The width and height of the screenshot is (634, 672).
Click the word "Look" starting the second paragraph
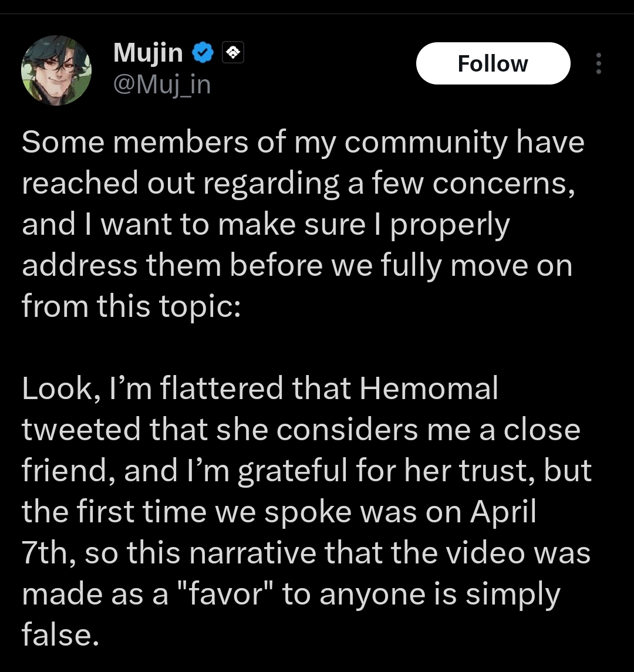coord(55,389)
